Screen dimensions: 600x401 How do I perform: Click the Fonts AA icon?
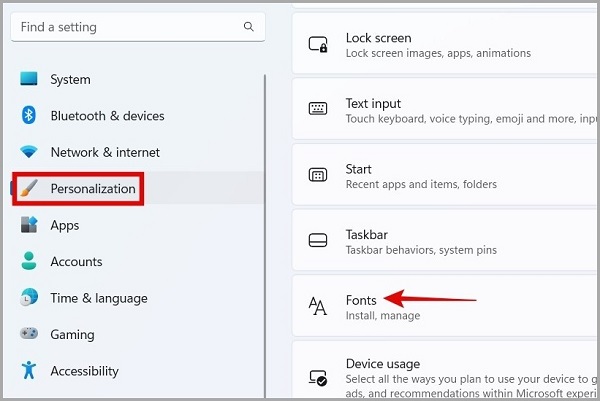tap(318, 306)
